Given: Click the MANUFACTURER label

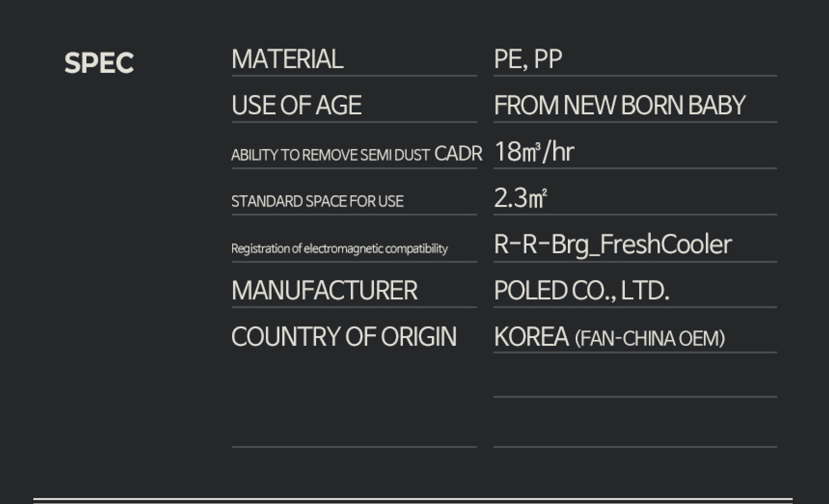Looking at the screenshot, I should tap(324, 291).
